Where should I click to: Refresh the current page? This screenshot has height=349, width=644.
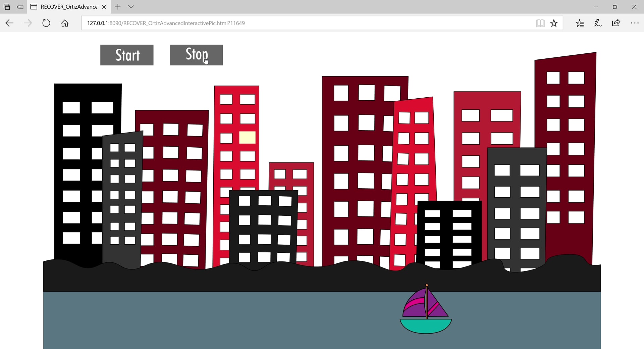(46, 23)
